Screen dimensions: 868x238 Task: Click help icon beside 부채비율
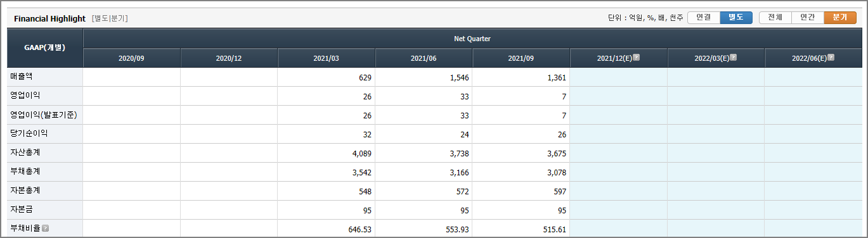click(45, 229)
